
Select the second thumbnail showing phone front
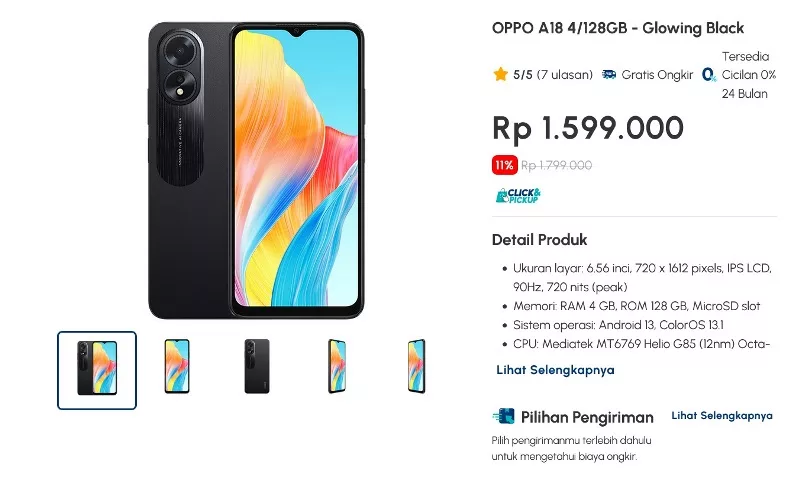(x=177, y=366)
